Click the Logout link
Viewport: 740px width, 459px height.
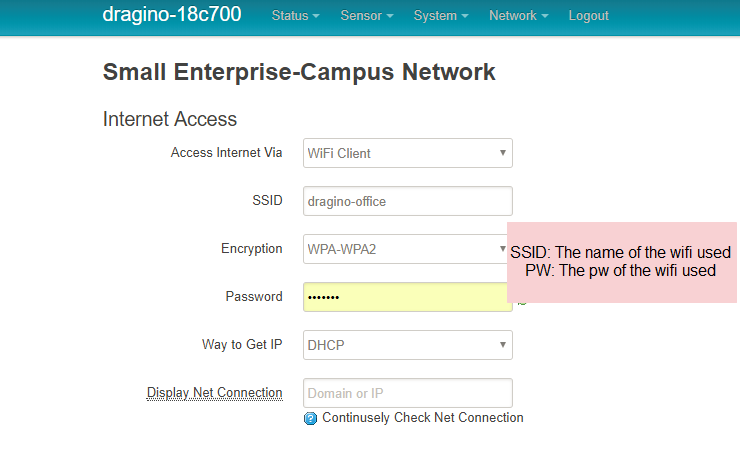[589, 16]
